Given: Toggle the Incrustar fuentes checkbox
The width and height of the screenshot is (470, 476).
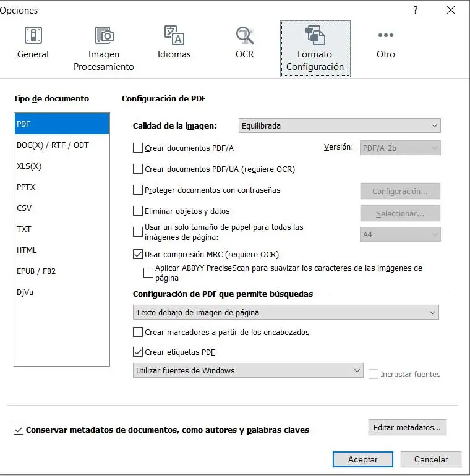Looking at the screenshot, I should (x=374, y=374).
